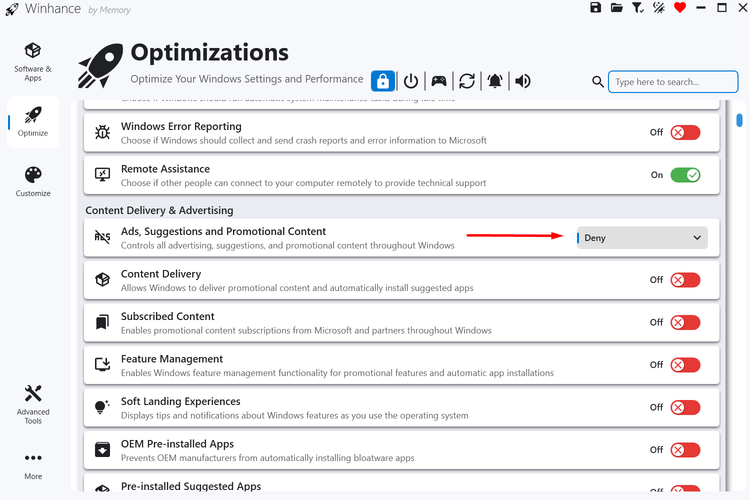Turn off the Remote Assistance toggle
This screenshot has height=500, width=750.
[685, 175]
